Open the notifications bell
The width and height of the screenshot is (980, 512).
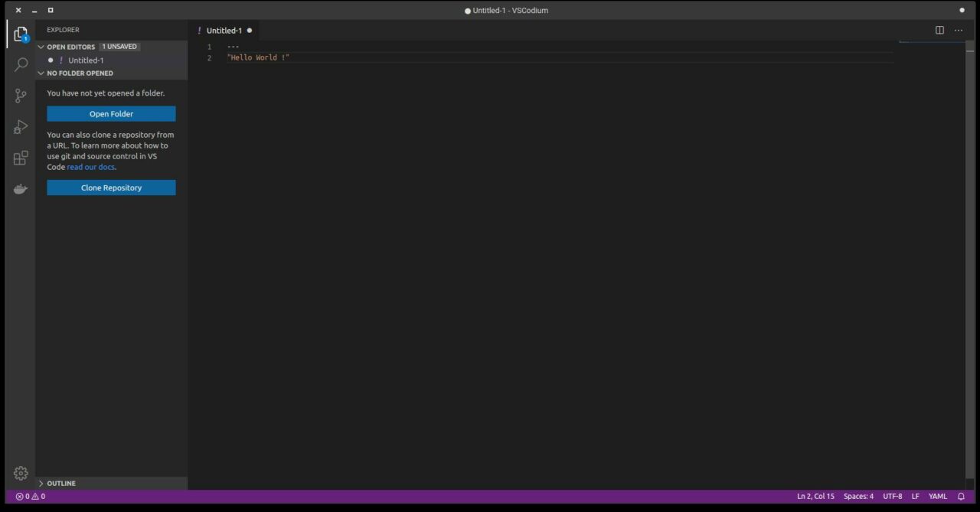[x=961, y=496]
